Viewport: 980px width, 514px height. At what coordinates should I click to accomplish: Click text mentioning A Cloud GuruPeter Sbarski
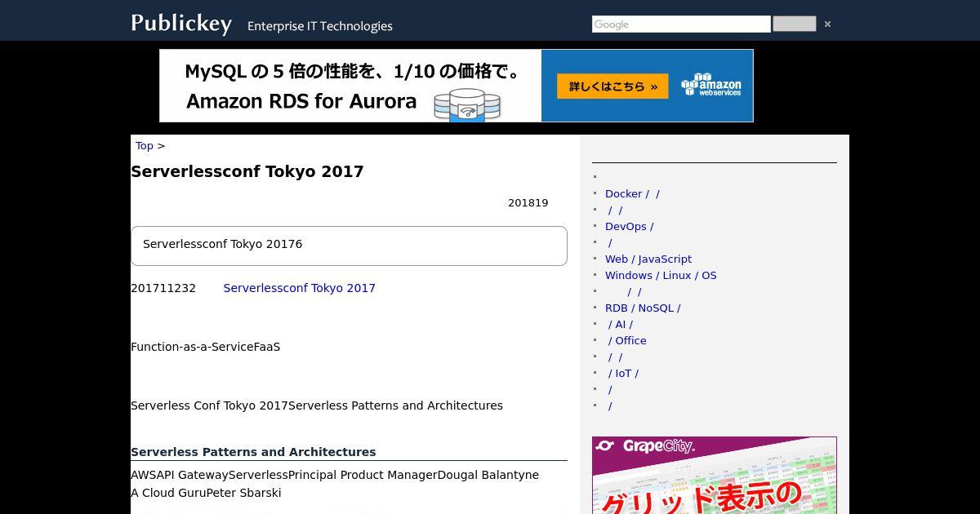click(x=206, y=493)
